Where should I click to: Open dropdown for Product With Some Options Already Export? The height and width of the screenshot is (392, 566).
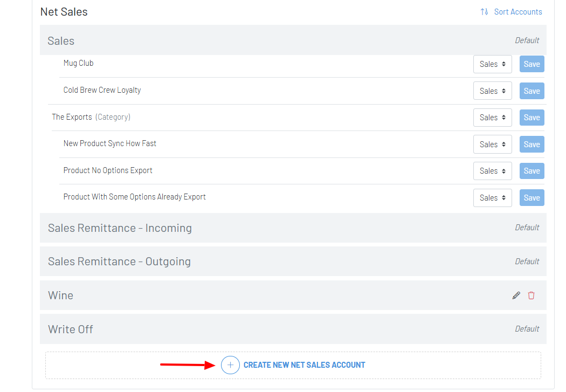(492, 198)
